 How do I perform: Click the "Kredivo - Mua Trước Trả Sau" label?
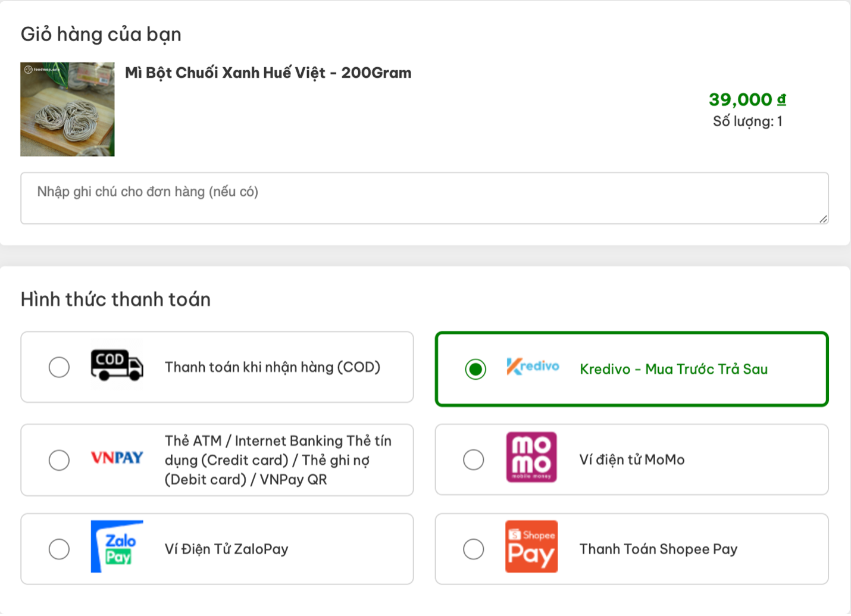pyautogui.click(x=674, y=369)
